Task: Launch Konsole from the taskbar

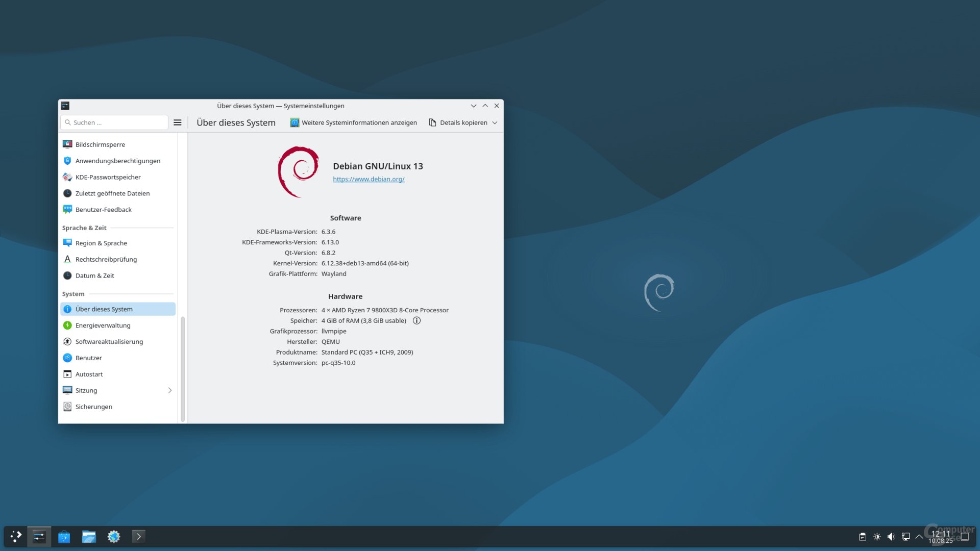Action: [x=138, y=536]
